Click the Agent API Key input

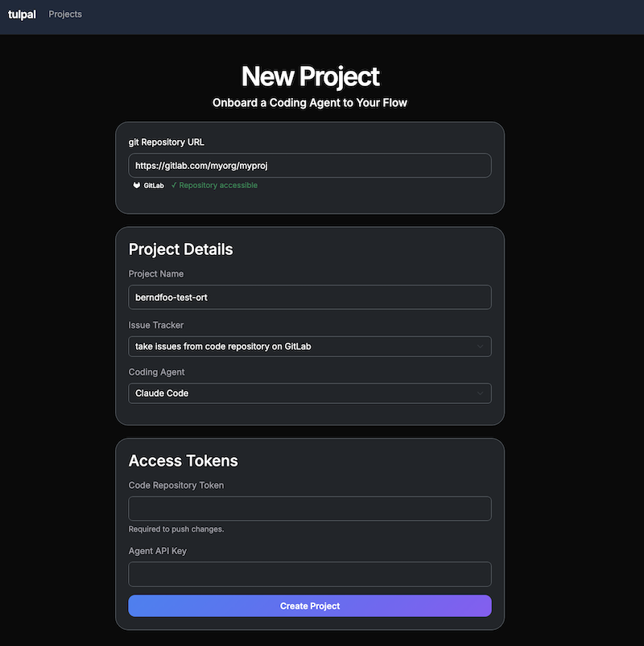pos(310,574)
